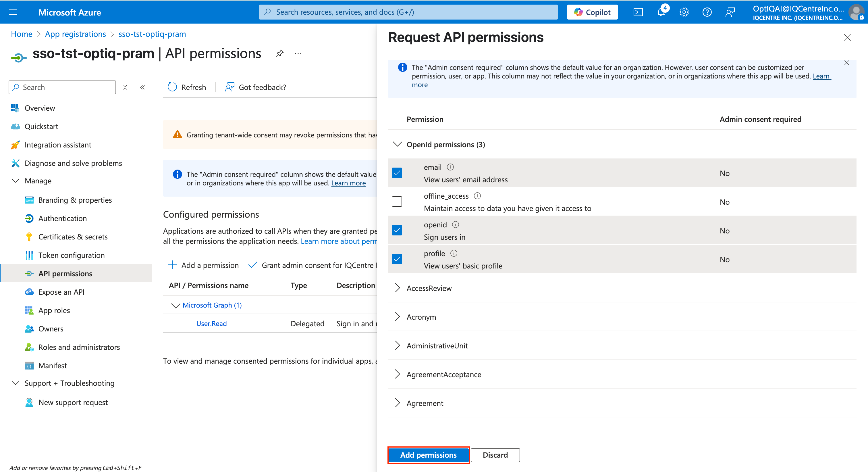Viewport: 868px width, 472px height.
Task: Expand the AgreementAcceptance permission group
Action: click(398, 374)
